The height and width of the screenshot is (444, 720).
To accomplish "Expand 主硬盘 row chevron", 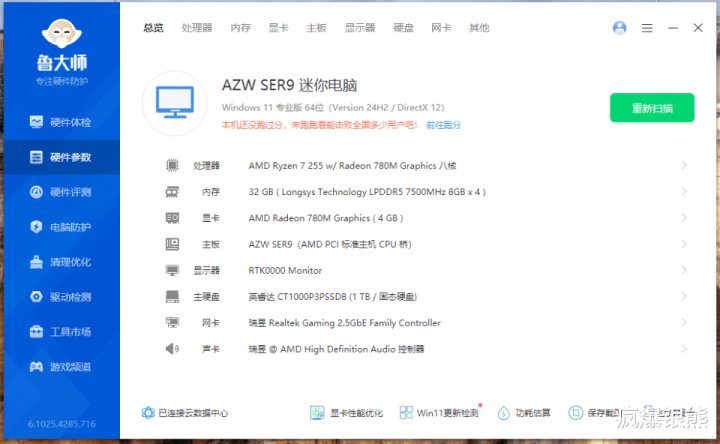I will [x=684, y=297].
